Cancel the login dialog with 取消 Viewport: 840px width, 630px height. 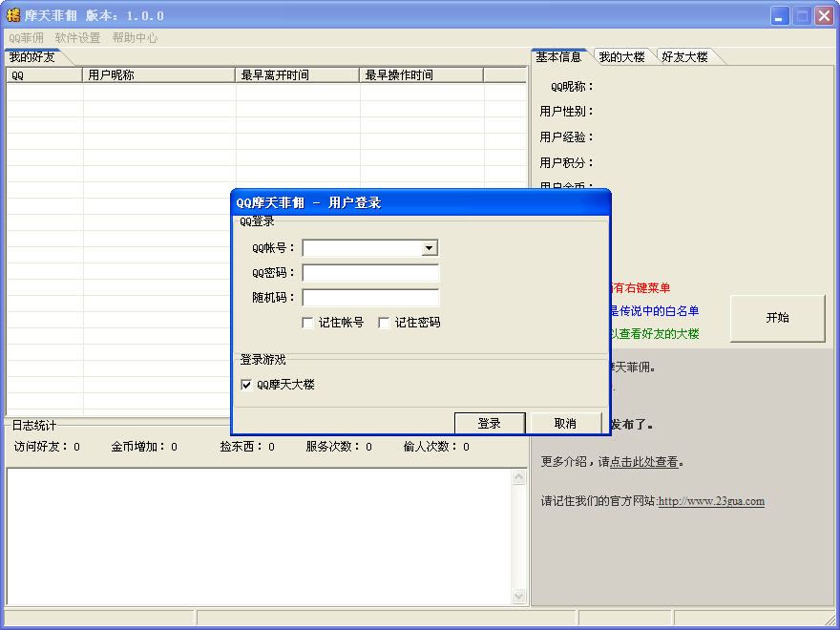pos(565,423)
